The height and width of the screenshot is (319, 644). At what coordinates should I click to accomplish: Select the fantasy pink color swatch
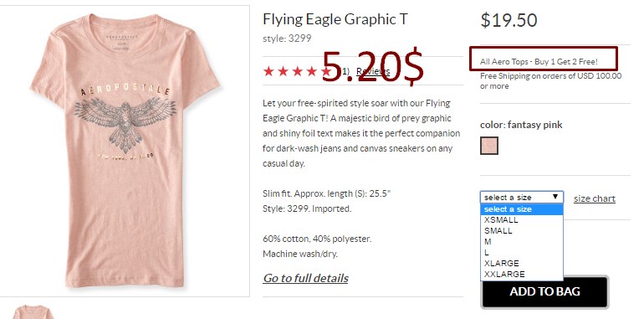coord(489,146)
